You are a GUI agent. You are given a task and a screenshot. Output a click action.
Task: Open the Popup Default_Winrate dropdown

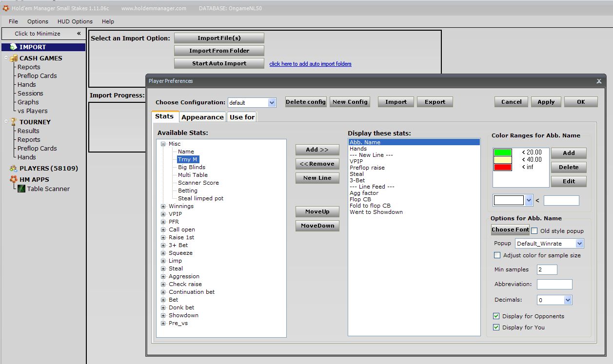(x=579, y=244)
